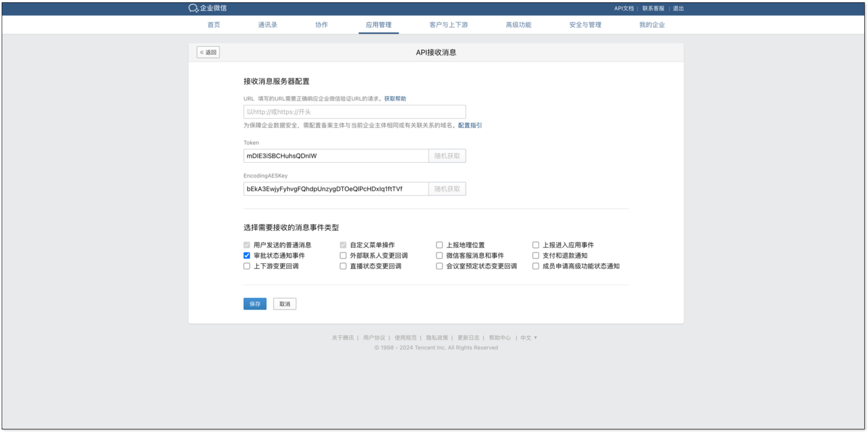Click the 保存 button

(x=255, y=304)
